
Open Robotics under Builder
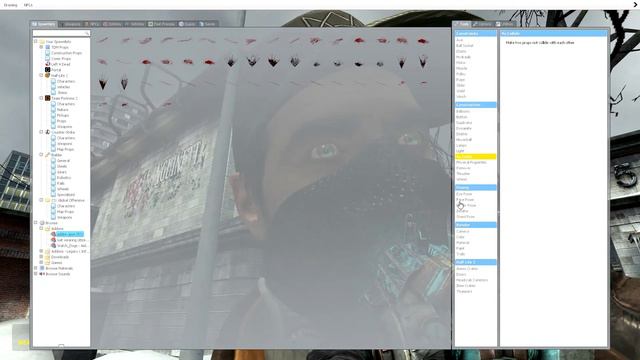[x=64, y=178]
